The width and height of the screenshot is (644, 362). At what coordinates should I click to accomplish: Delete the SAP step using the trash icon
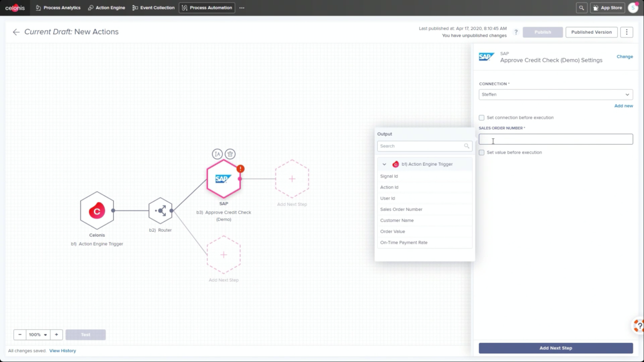[230, 153]
